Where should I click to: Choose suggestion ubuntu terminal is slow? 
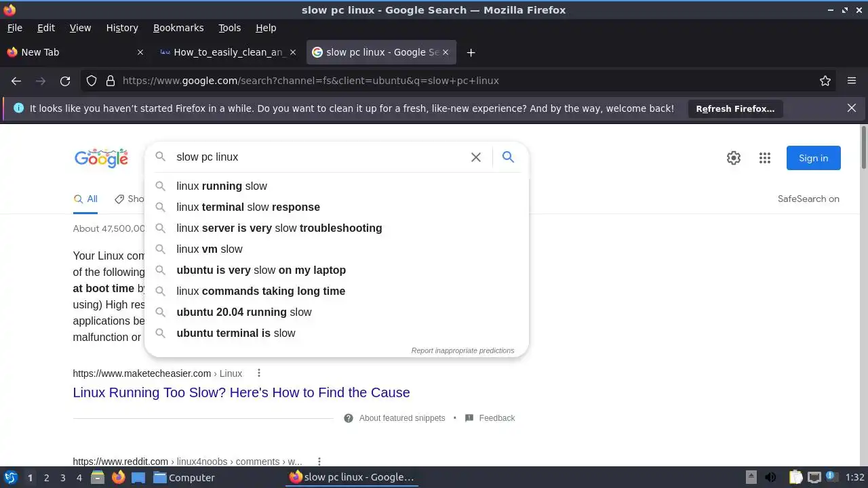336,333
